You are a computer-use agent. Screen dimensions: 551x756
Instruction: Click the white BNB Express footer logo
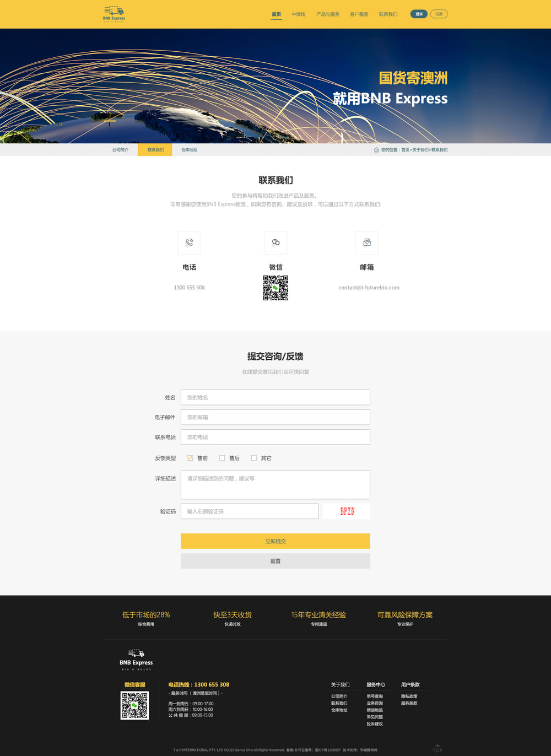pos(136,660)
